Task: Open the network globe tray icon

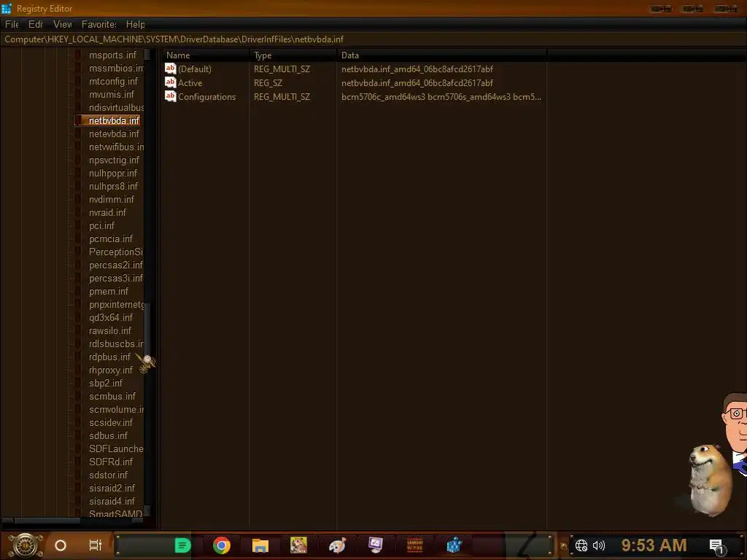Action: click(581, 545)
